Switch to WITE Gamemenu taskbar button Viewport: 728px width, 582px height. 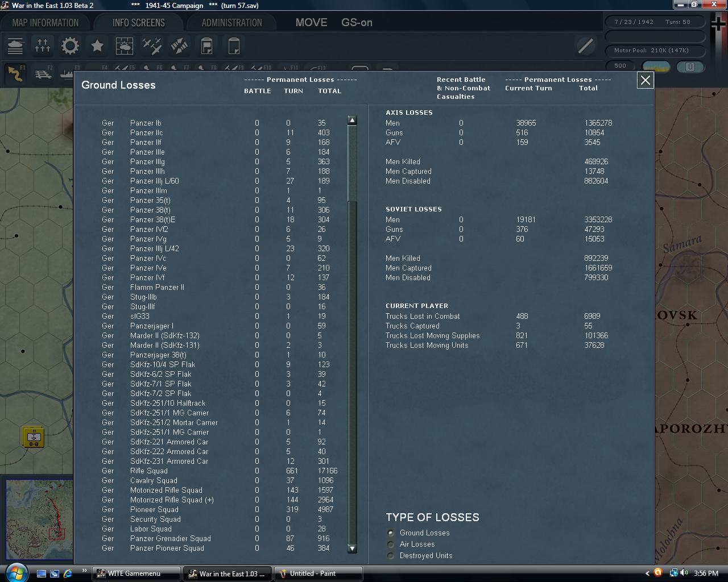point(136,573)
